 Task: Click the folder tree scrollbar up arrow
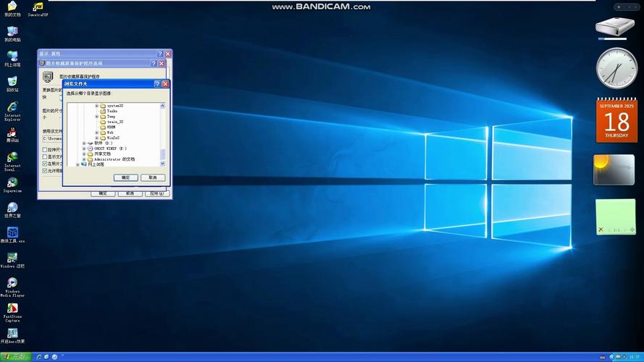[x=163, y=106]
